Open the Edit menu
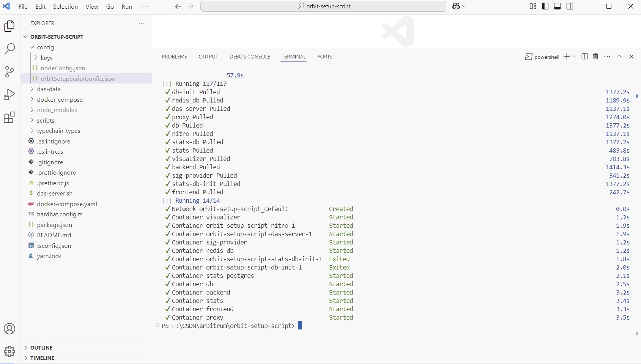This screenshot has height=364, width=641. coord(40,6)
